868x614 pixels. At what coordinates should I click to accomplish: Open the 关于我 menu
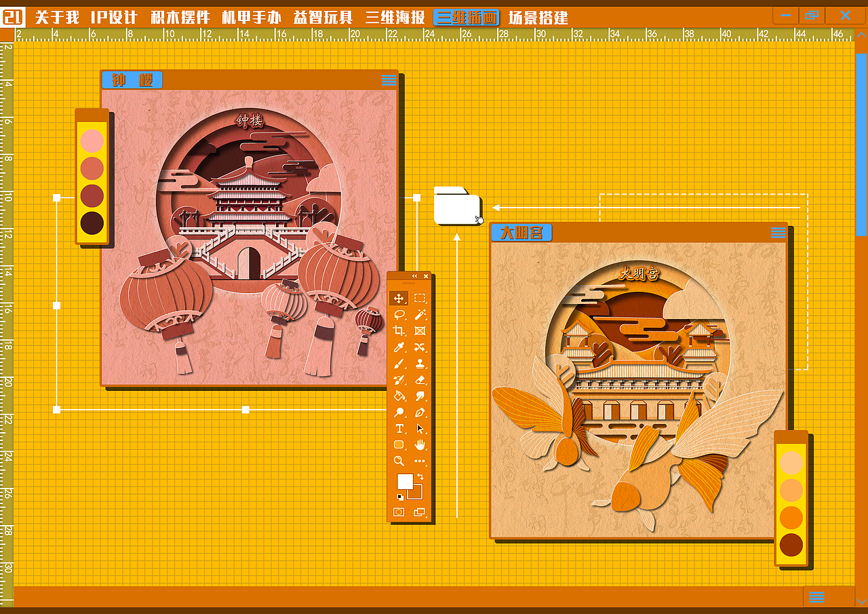pyautogui.click(x=57, y=18)
